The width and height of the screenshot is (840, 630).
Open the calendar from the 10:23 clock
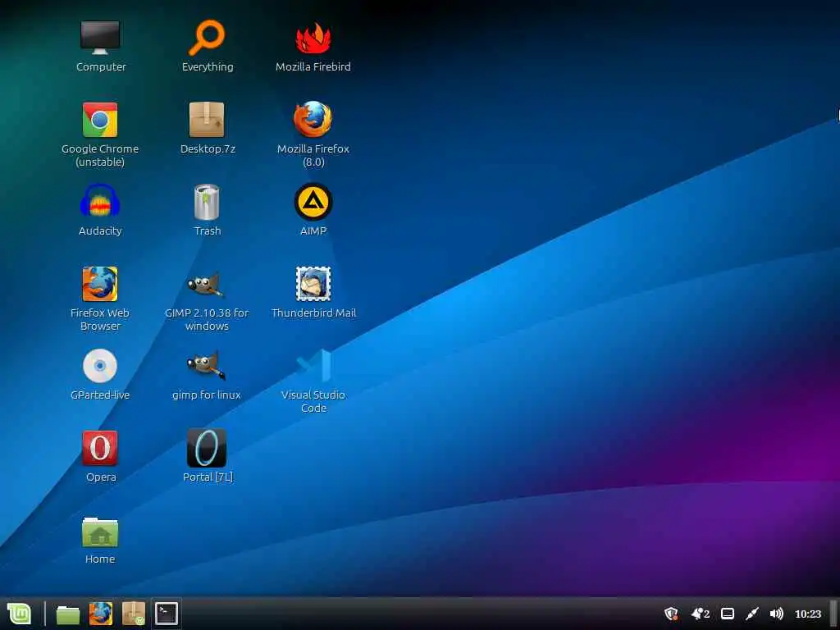click(x=808, y=614)
